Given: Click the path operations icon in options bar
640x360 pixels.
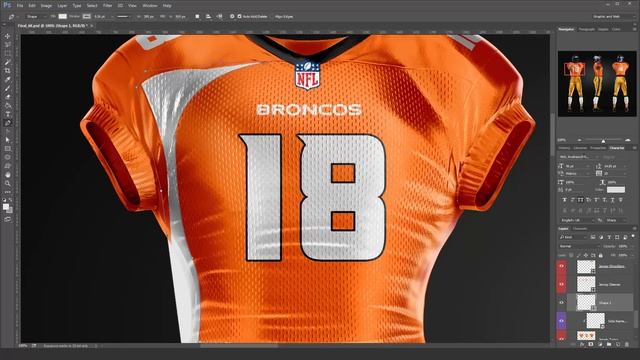Looking at the screenshot, I should (197, 17).
